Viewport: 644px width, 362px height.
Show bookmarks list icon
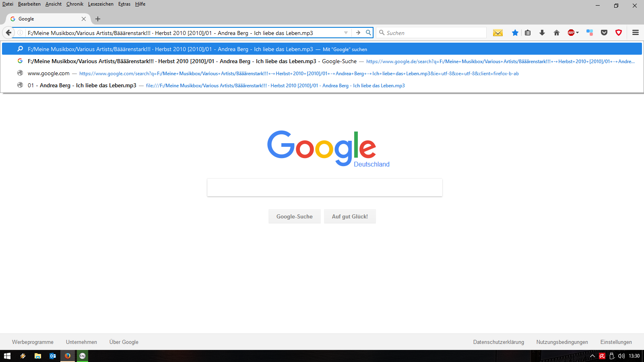[x=528, y=33]
